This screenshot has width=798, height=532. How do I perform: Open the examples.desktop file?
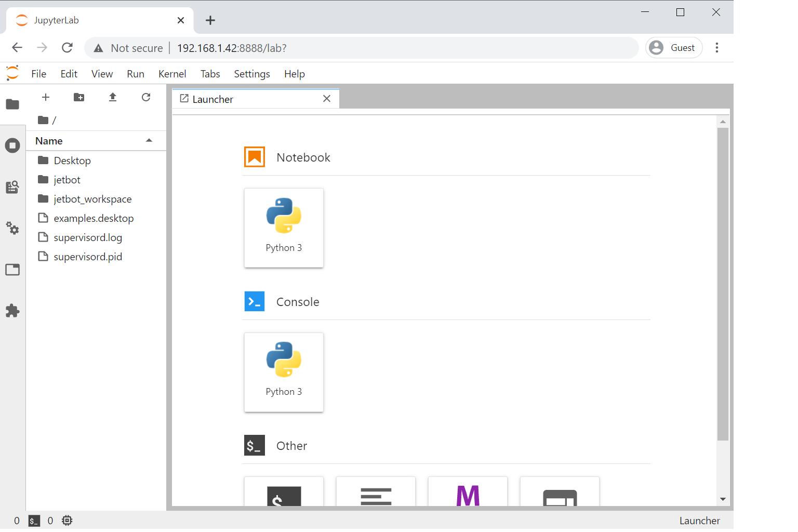tap(94, 218)
